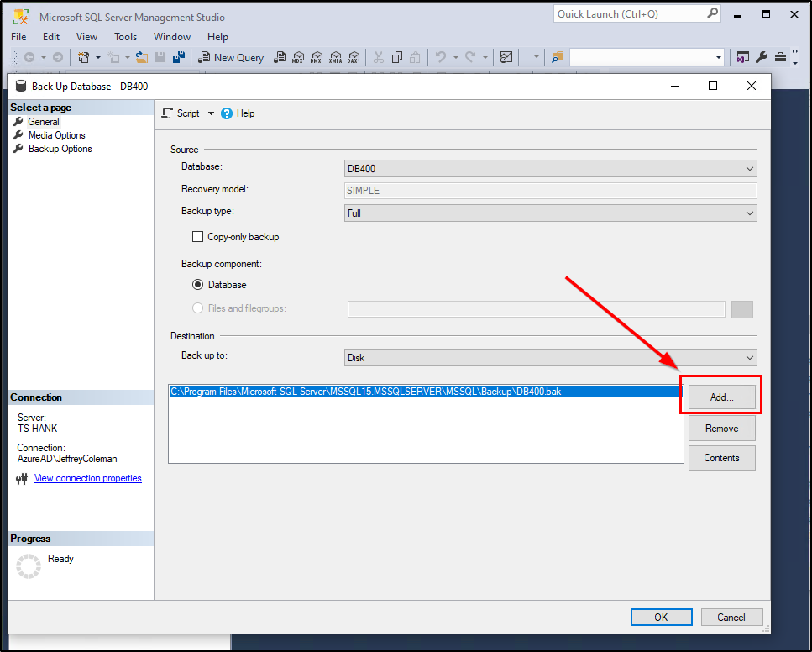Click the blue Help question mark icon

pos(227,113)
